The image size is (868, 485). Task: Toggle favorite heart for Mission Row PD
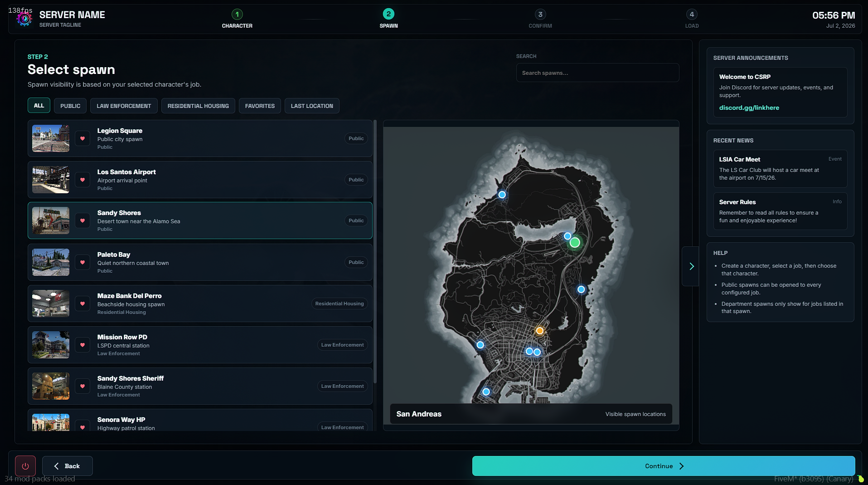click(82, 345)
